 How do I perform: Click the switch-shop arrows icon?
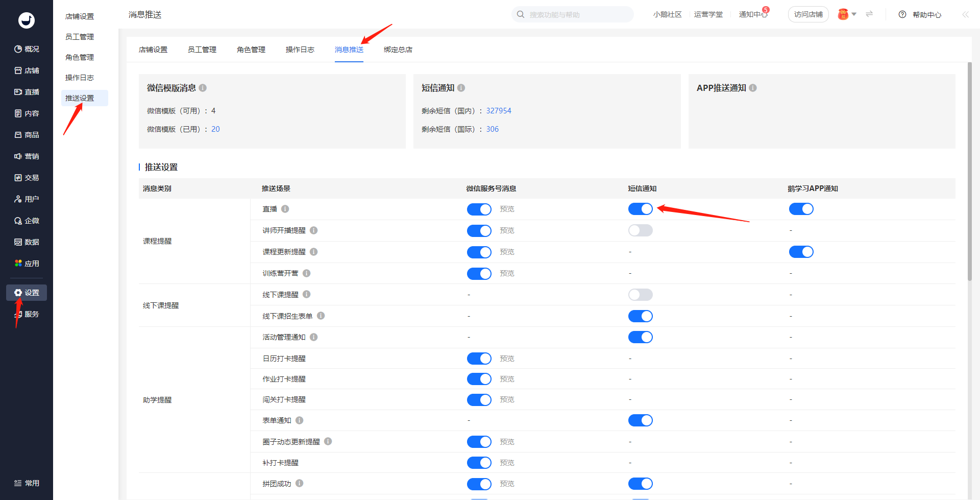(x=869, y=14)
